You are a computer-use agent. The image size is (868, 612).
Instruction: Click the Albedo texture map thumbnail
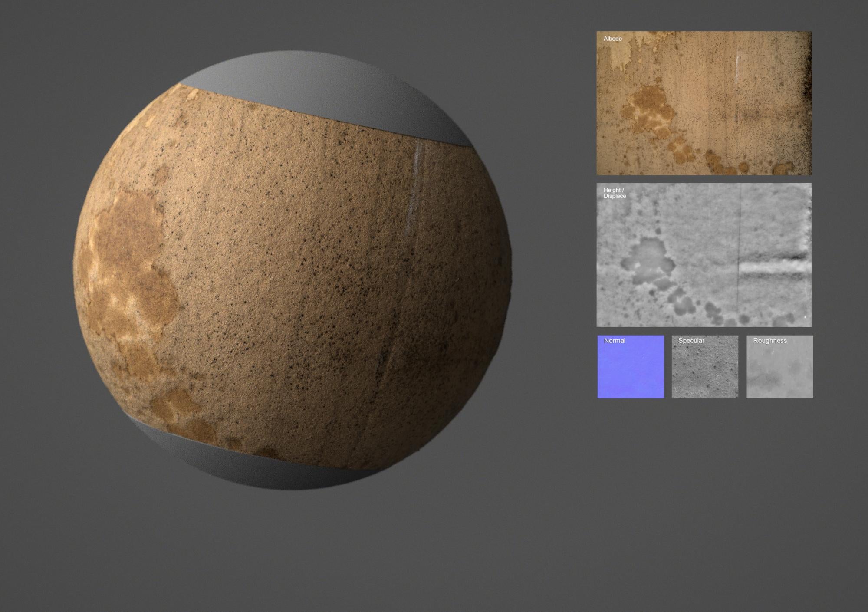click(x=704, y=103)
